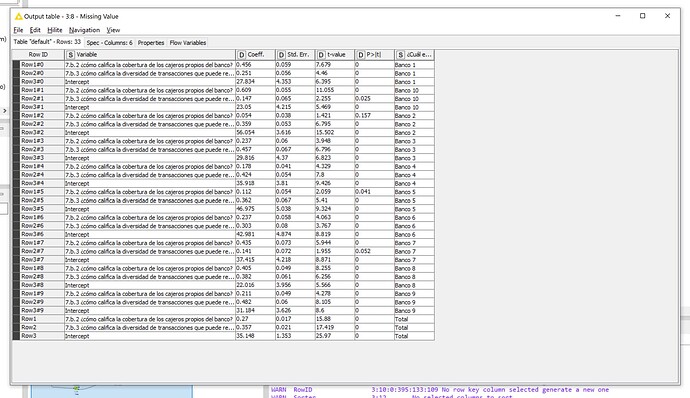690x398 pixels.
Task: Click coefficient cell 56.054
Action: coord(256,133)
